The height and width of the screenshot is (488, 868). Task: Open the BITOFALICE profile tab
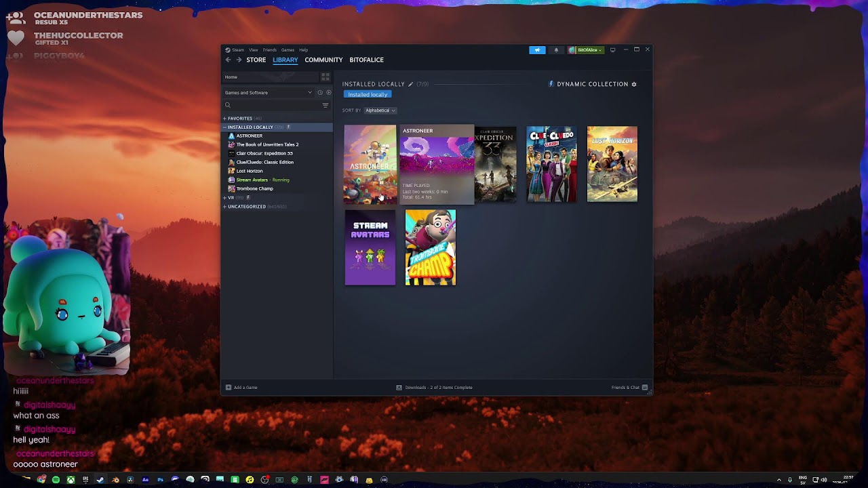(x=366, y=60)
